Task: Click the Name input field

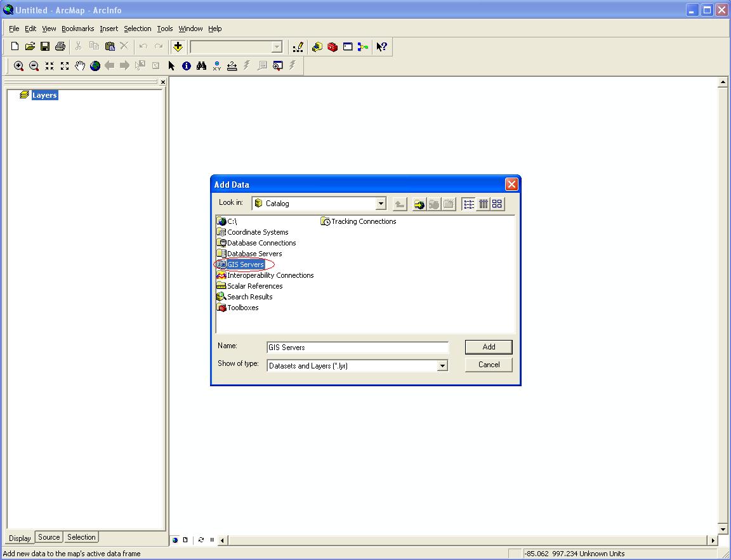Action: [358, 348]
